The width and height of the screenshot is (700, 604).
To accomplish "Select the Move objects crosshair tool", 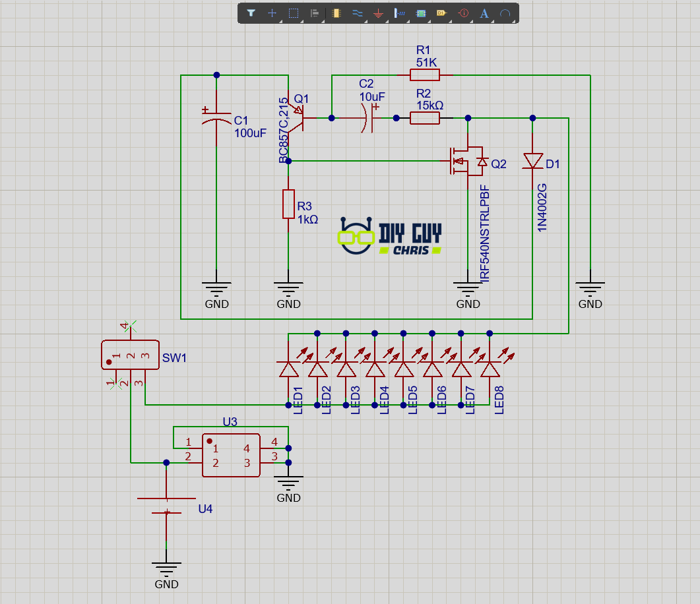I will tap(272, 13).
